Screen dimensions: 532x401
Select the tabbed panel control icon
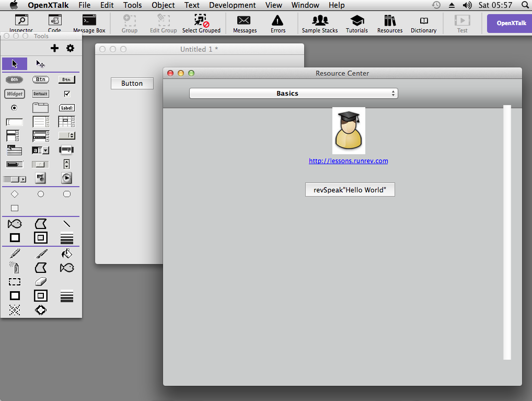pyautogui.click(x=40, y=108)
